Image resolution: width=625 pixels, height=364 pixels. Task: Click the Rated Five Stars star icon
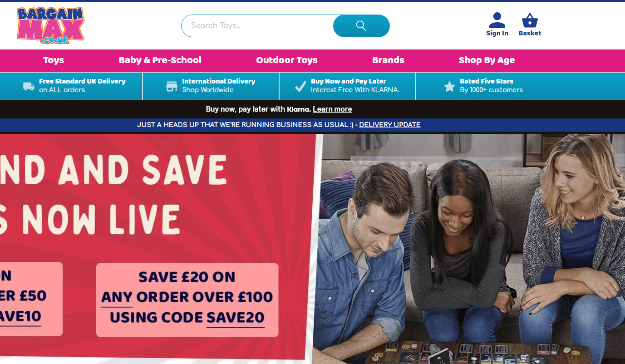449,86
